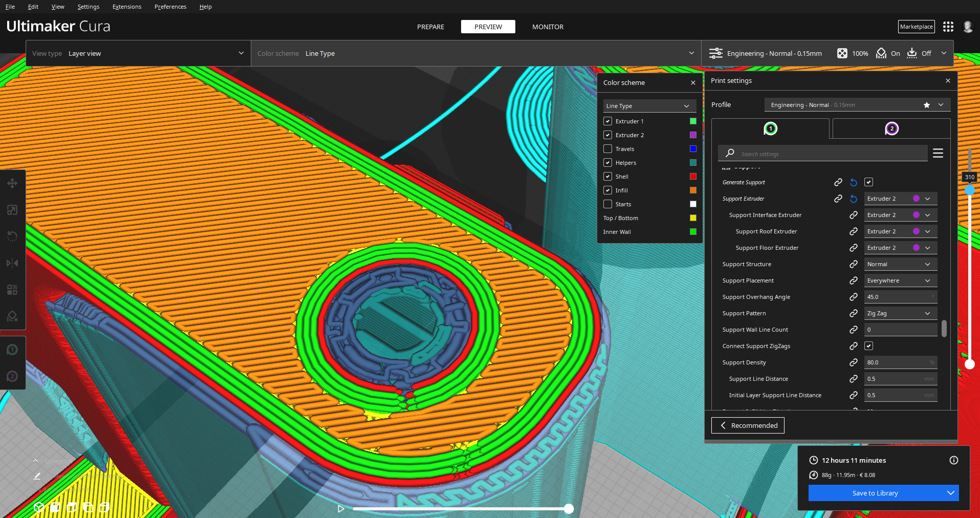Viewport: 980px width, 518px height.
Task: Open the Support Placement dropdown
Action: click(x=901, y=280)
